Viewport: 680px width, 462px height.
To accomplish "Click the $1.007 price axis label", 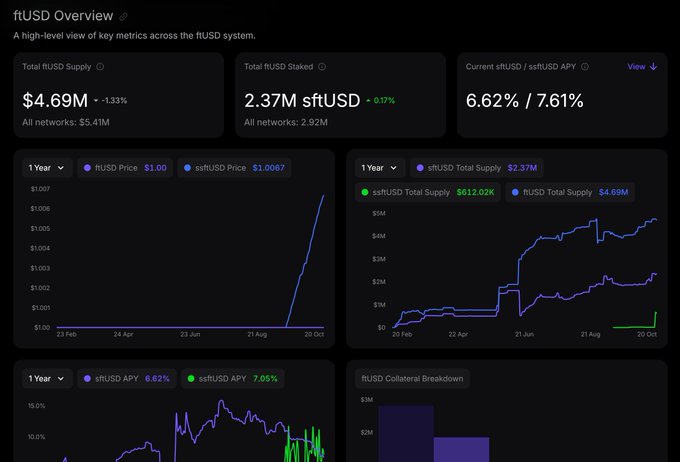I will click(x=40, y=189).
